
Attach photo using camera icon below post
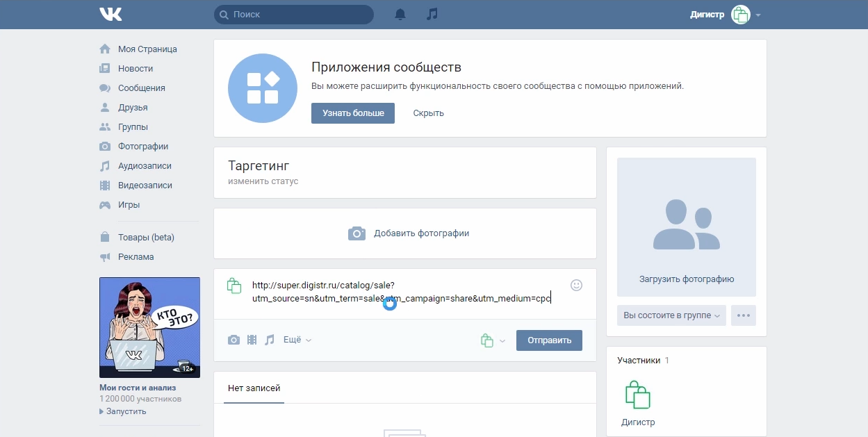[234, 340]
